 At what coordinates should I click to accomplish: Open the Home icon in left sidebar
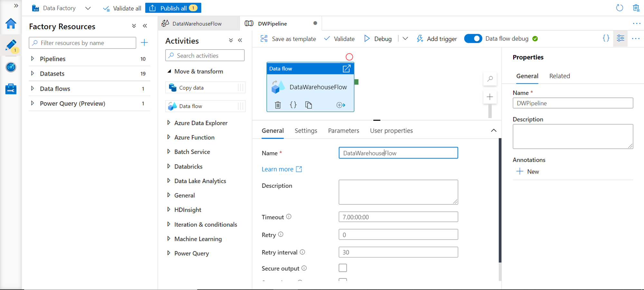pos(11,24)
